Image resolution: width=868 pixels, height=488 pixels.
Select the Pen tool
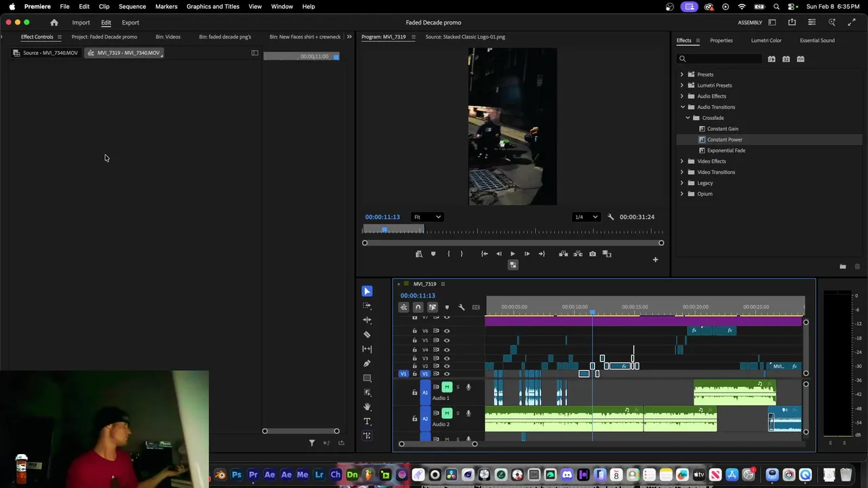[367, 363]
